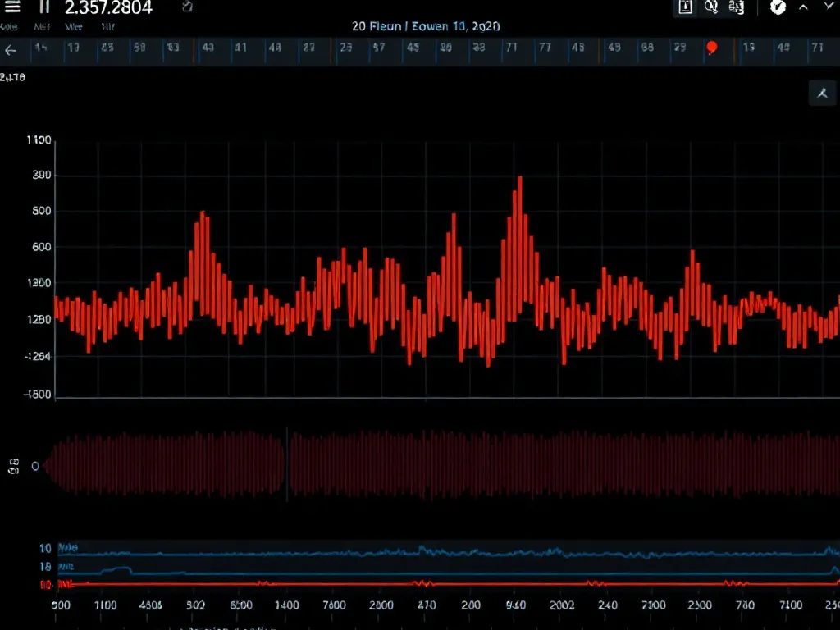
Task: Click the 2002 x-axis label
Action: coord(562,605)
